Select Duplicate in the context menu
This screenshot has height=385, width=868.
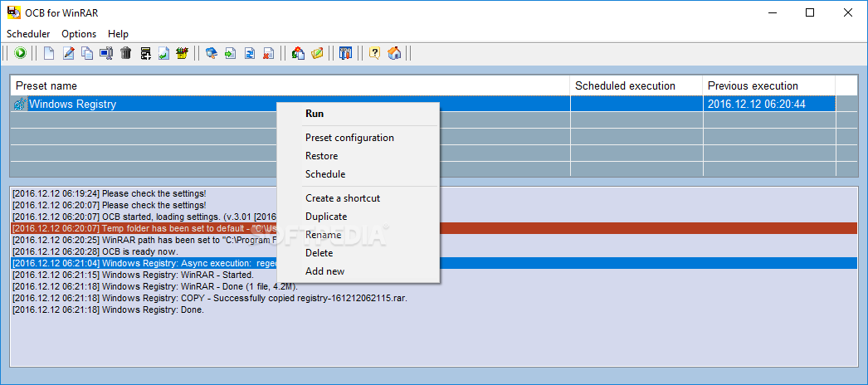coord(358,217)
